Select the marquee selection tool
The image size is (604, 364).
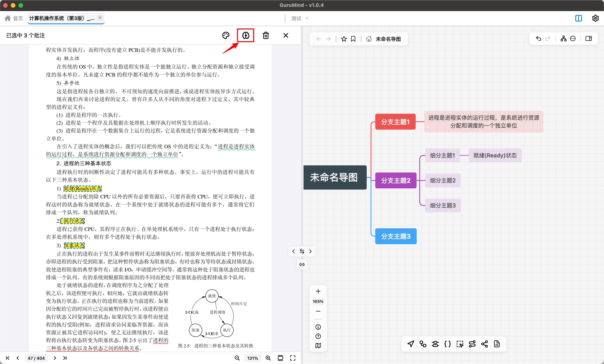click(460, 344)
